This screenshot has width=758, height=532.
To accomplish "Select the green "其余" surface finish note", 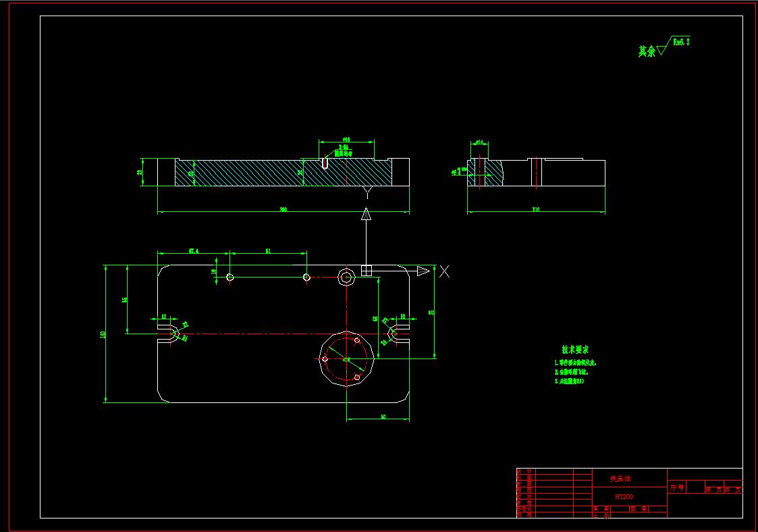I will pyautogui.click(x=647, y=51).
